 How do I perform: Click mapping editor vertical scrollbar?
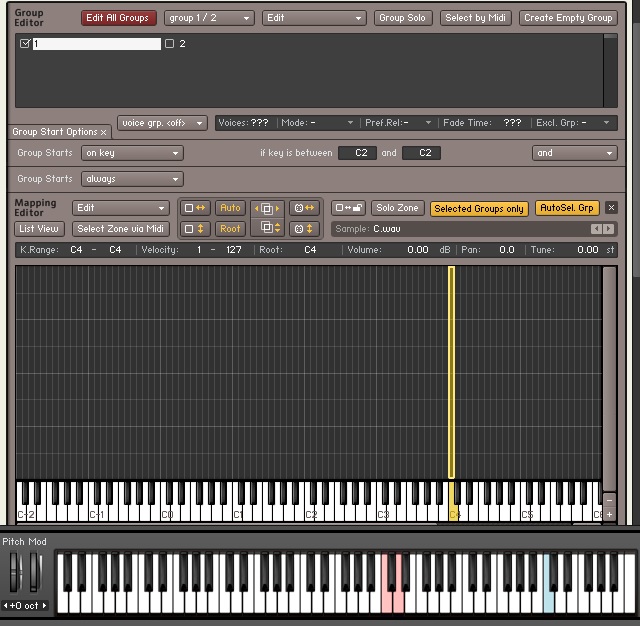pos(609,378)
